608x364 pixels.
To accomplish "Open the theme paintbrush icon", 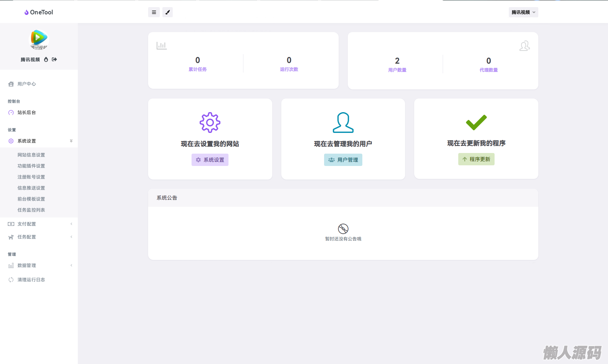I will coord(168,12).
